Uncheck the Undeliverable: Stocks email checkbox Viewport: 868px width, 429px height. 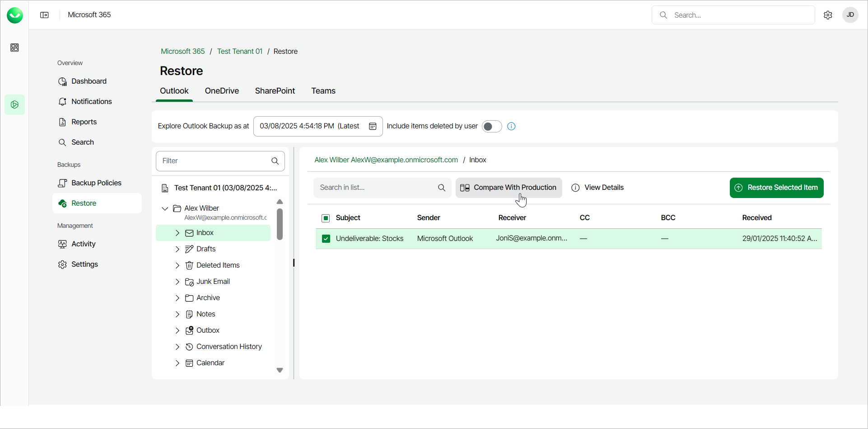pos(326,239)
